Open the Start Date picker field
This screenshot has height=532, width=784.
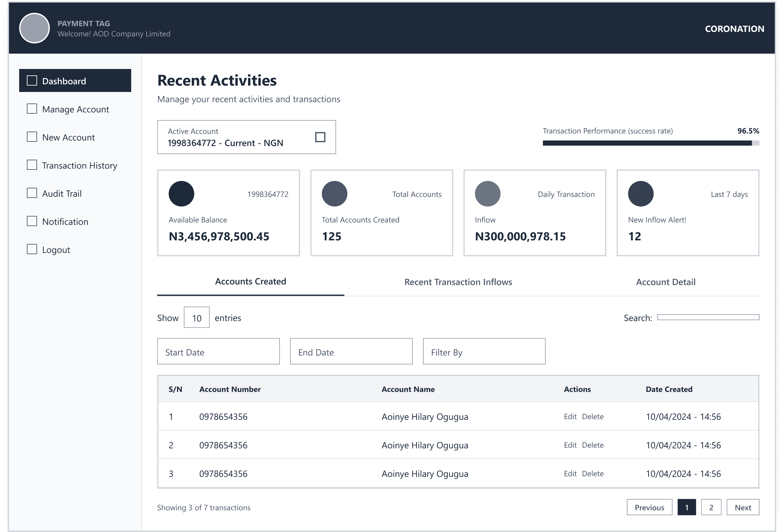(218, 352)
